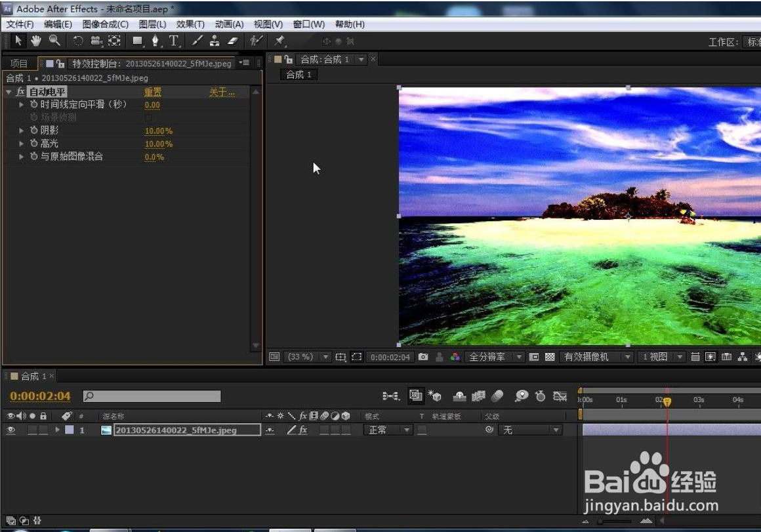Take a snapshot with camera icon
Image resolution: width=761 pixels, height=532 pixels.
click(x=423, y=358)
